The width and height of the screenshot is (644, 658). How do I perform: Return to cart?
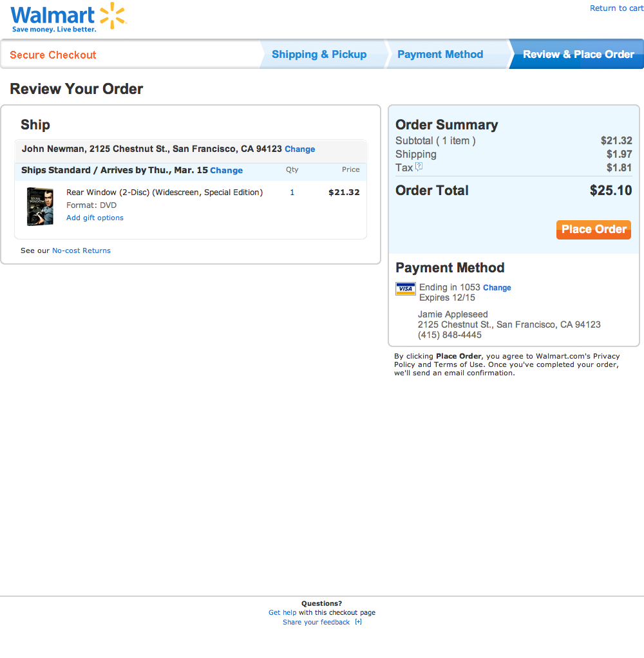point(616,8)
